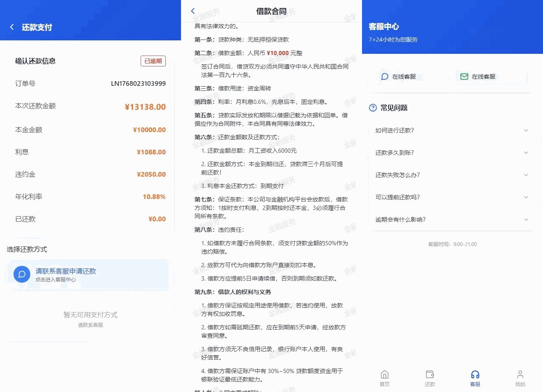Click the chat bubble icon beside 在线客服

pos(384,77)
